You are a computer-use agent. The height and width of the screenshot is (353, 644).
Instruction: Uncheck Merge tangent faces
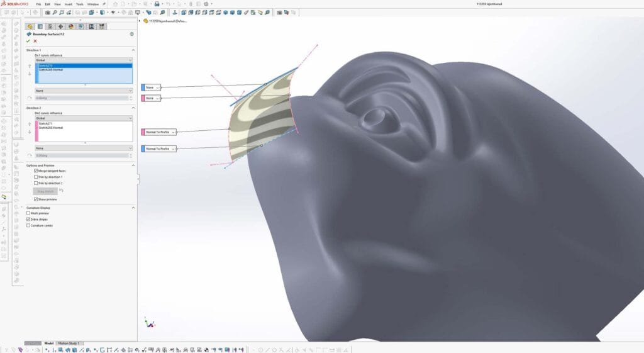click(36, 171)
